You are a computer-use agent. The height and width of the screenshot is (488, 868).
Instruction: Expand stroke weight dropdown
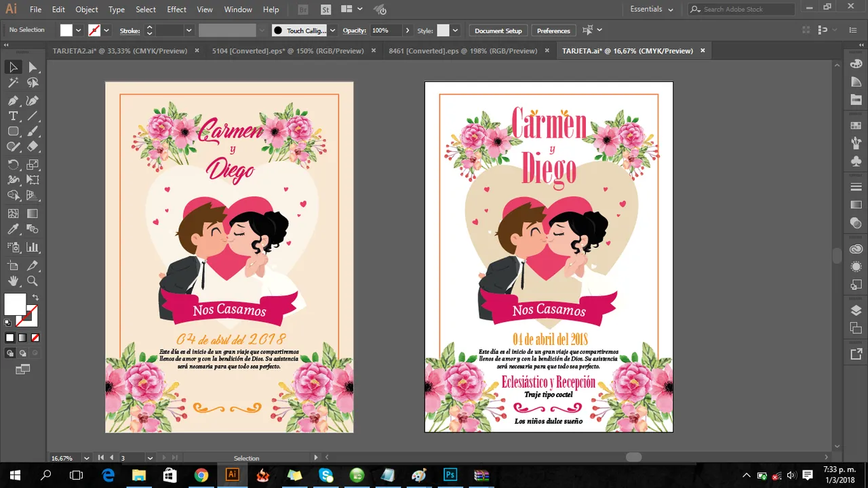(189, 30)
